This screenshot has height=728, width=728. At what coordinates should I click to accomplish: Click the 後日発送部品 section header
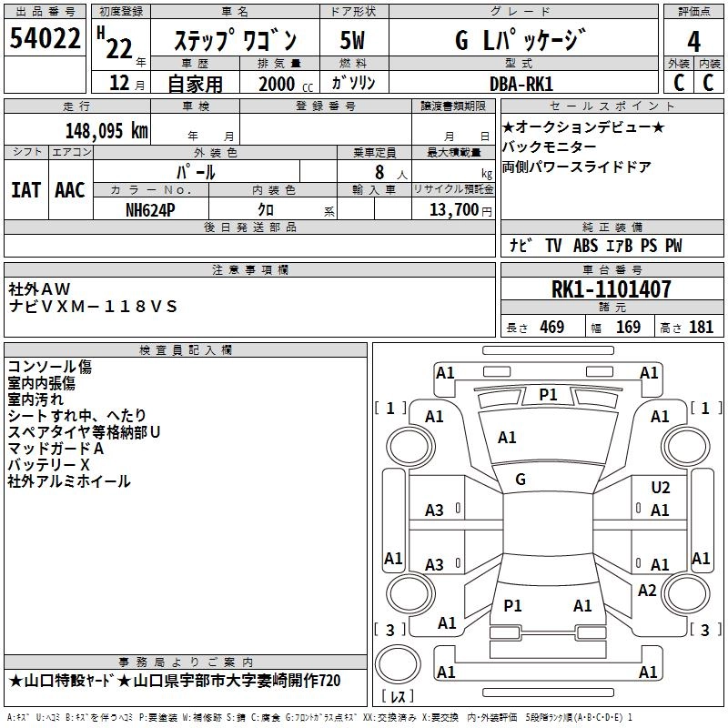249,227
